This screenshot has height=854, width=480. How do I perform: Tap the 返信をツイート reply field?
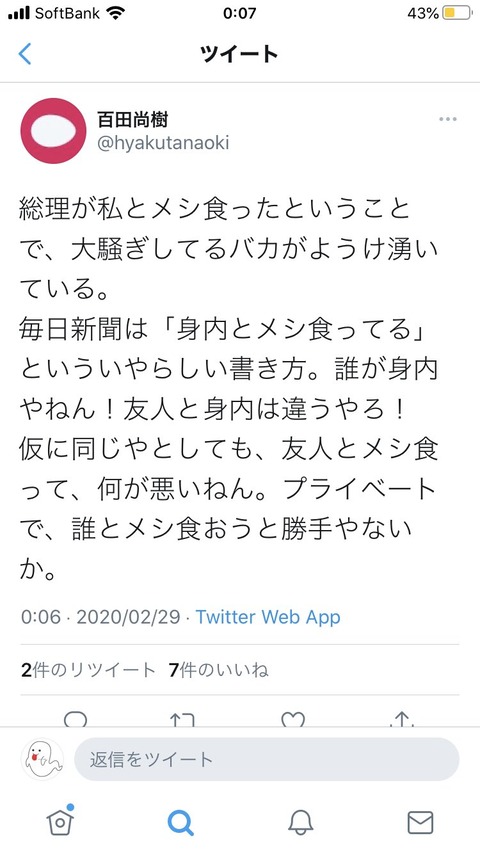point(266,759)
